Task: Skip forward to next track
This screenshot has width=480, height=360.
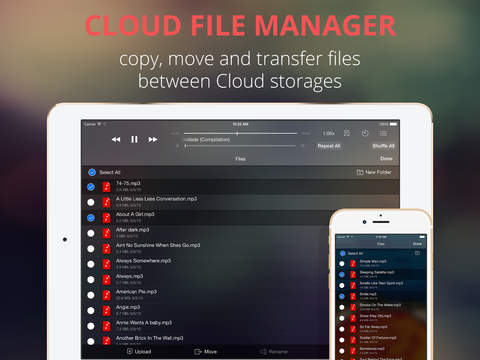Action: pyautogui.click(x=153, y=139)
